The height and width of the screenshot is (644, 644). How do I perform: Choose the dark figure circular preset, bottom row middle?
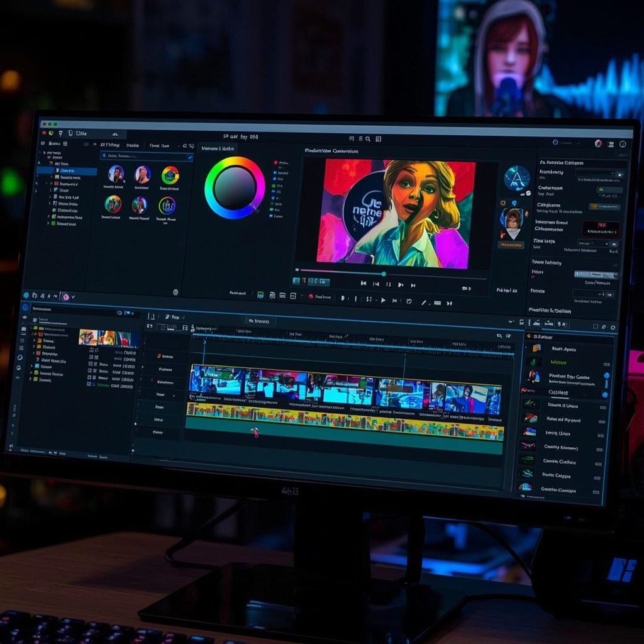[139, 205]
